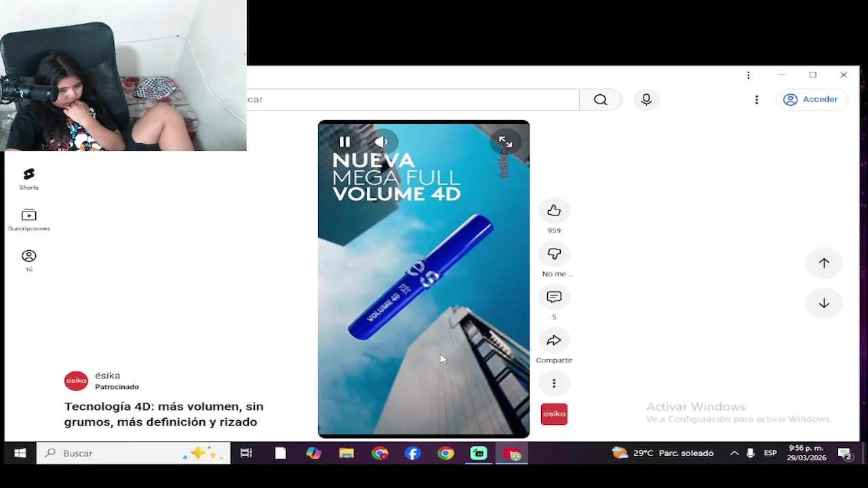The image size is (868, 488).
Task: Open the white document app on taskbar
Action: [281, 453]
